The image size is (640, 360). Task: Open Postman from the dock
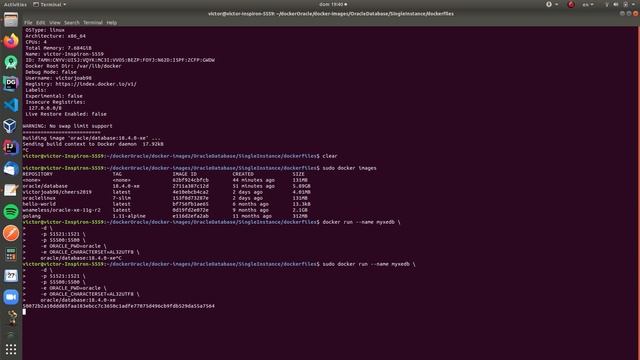pyautogui.click(x=11, y=233)
